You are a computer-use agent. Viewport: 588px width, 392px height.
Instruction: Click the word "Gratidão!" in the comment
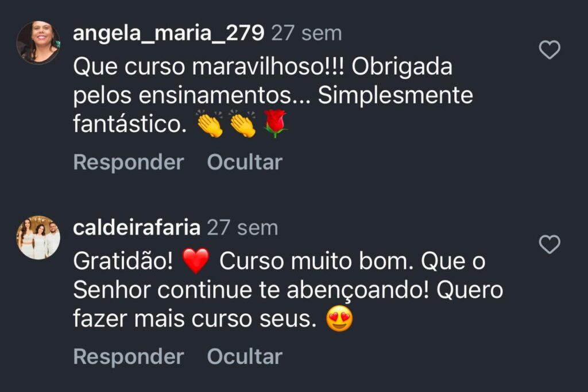point(123,262)
